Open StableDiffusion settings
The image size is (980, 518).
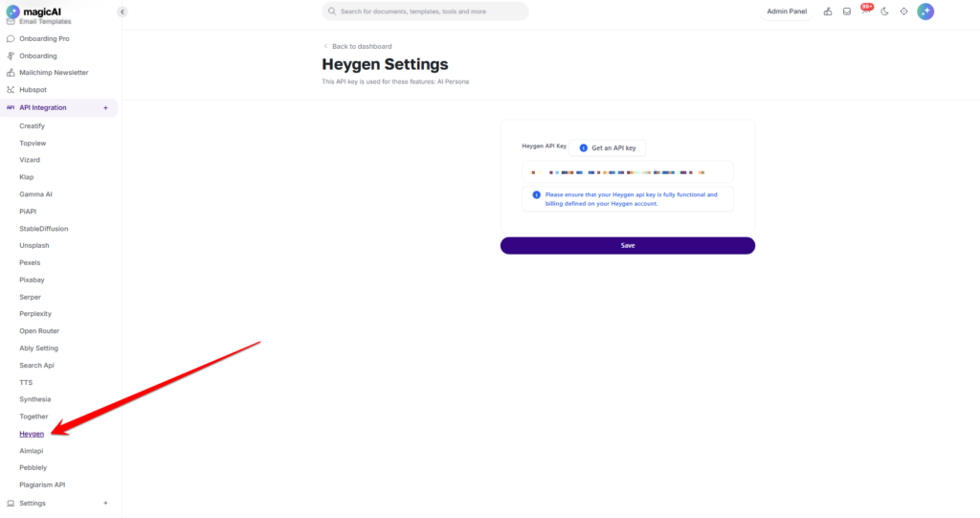[43, 228]
